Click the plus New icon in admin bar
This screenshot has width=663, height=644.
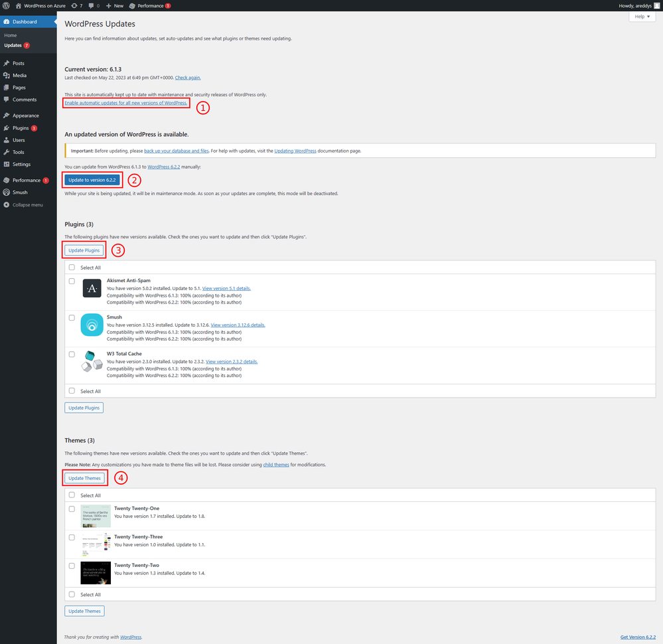109,5
